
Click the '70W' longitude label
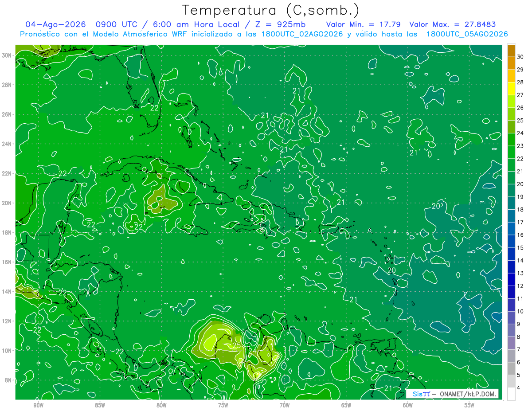coord(285,405)
